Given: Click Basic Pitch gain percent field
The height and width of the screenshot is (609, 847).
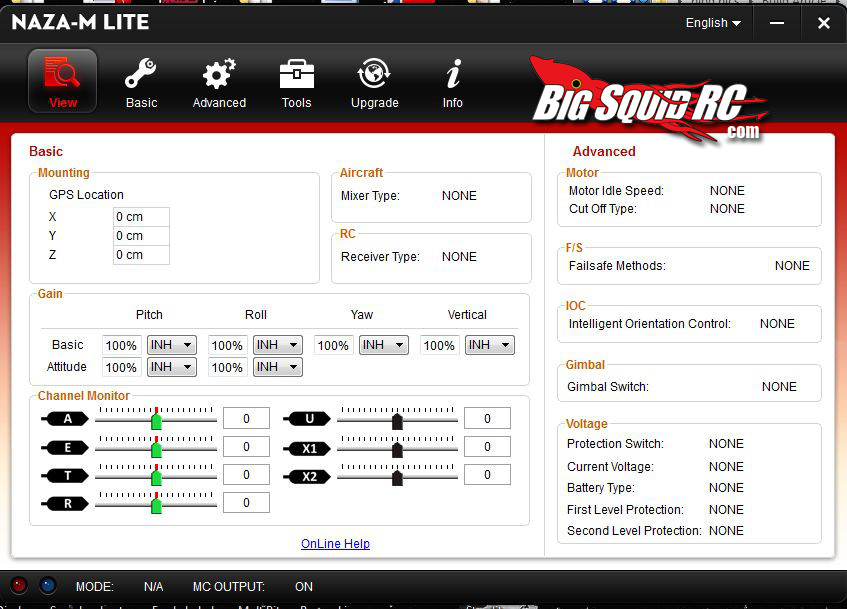Looking at the screenshot, I should (x=122, y=345).
